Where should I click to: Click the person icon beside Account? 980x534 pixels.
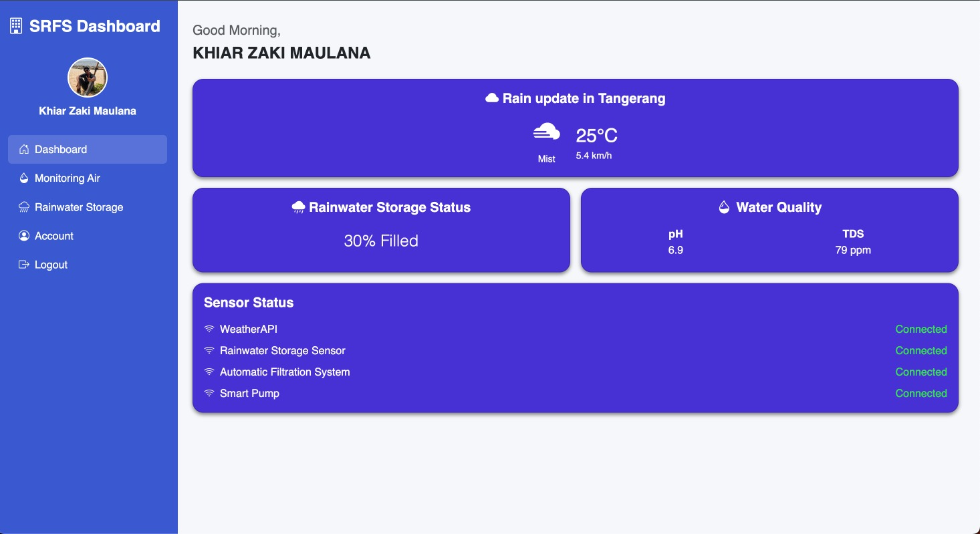point(24,236)
